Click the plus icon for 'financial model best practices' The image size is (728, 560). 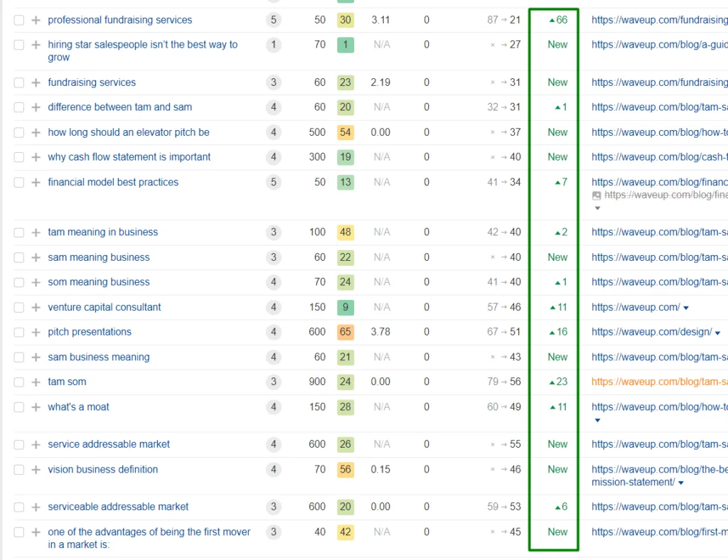tap(36, 183)
